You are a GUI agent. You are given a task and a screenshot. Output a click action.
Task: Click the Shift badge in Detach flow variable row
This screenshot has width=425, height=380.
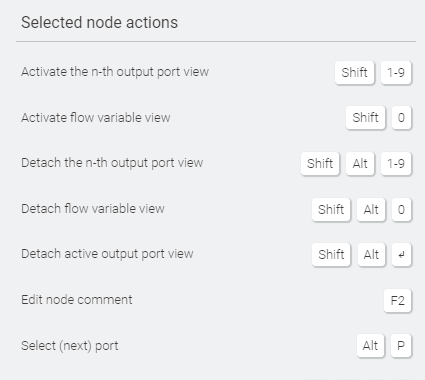pos(331,209)
